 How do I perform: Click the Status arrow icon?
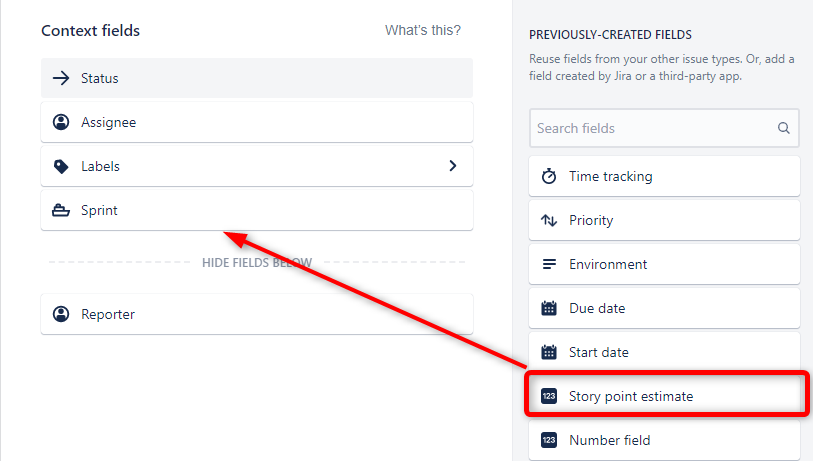[x=61, y=78]
